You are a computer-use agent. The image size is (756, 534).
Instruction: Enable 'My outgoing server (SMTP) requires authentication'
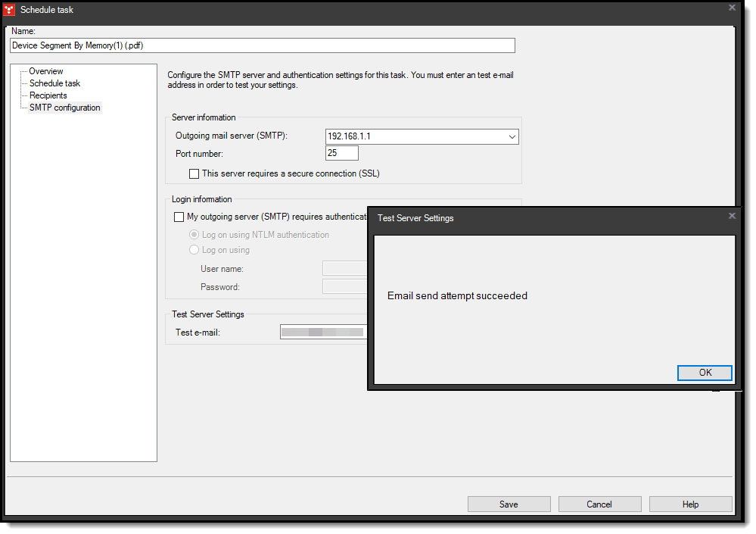179,217
